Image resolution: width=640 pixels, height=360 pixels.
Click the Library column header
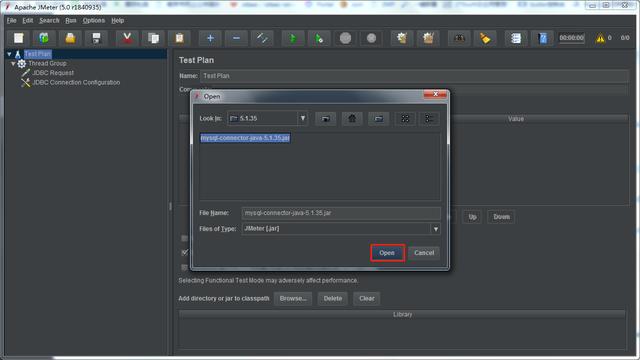402,314
